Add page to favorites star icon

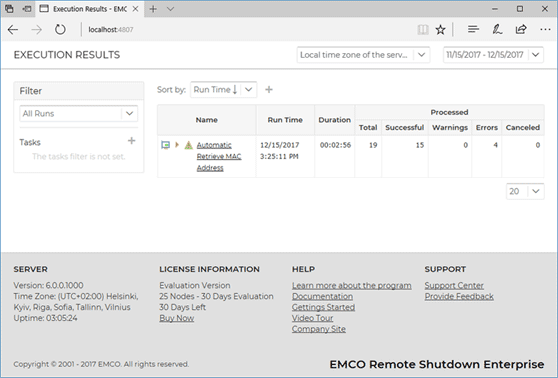click(441, 30)
